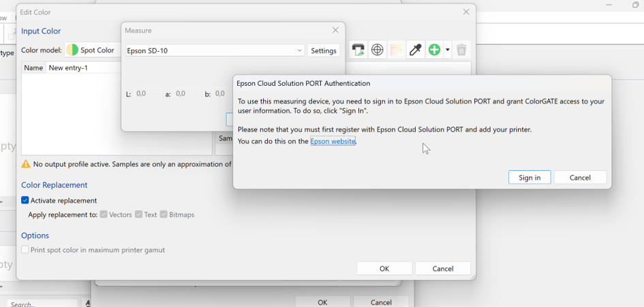Enable Print spot color in maximum gamut

tap(25, 250)
